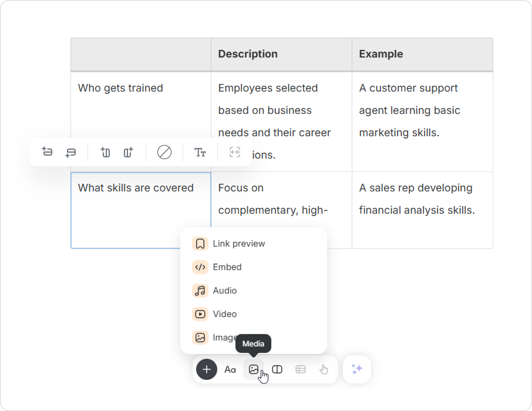Click the circle-slash clear cell icon
This screenshot has height=411, width=532.
(x=164, y=152)
